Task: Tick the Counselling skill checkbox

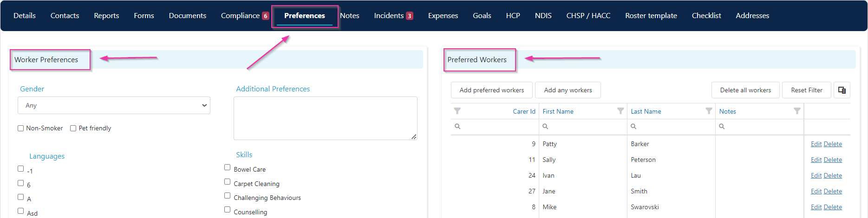Action: (227, 209)
